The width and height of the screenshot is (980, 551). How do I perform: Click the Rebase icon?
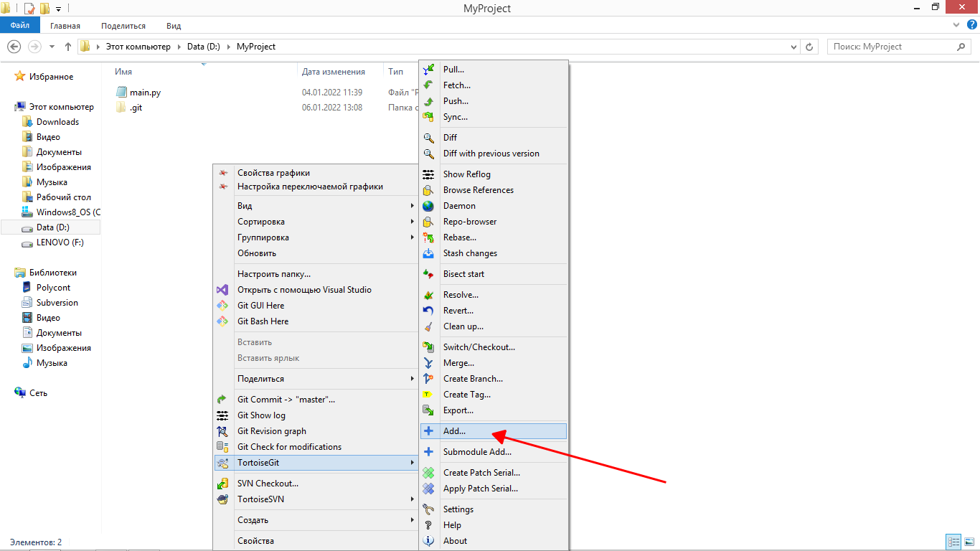(x=429, y=237)
